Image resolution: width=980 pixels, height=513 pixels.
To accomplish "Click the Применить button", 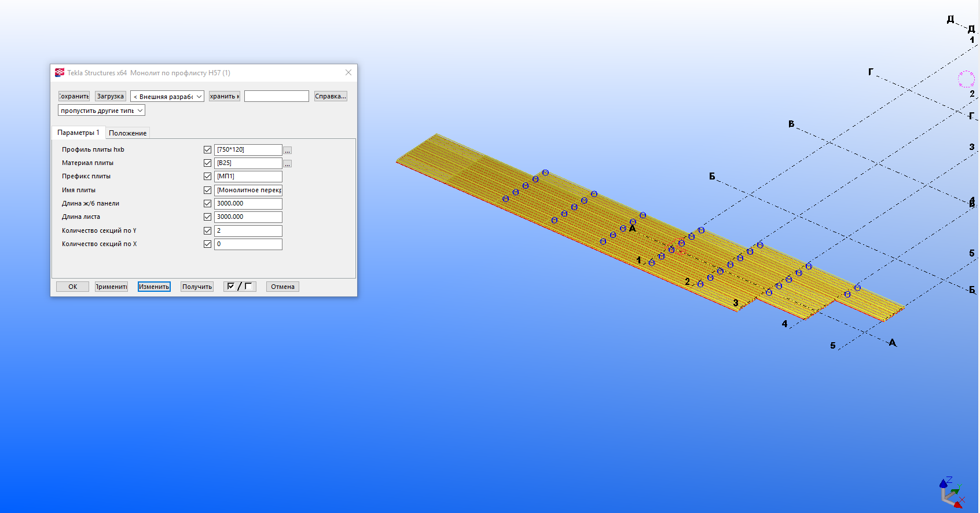I will click(x=111, y=287).
